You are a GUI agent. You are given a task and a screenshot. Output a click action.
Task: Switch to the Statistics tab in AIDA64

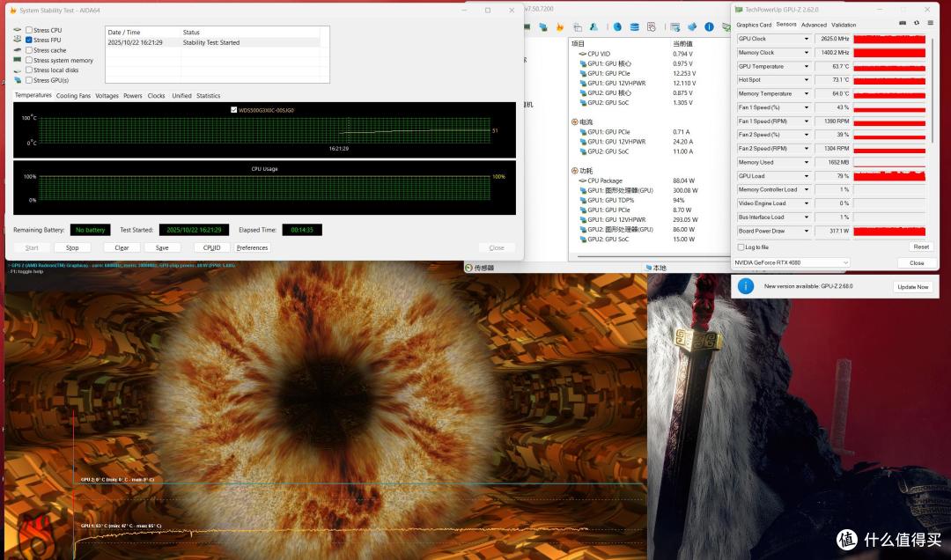pyautogui.click(x=208, y=96)
